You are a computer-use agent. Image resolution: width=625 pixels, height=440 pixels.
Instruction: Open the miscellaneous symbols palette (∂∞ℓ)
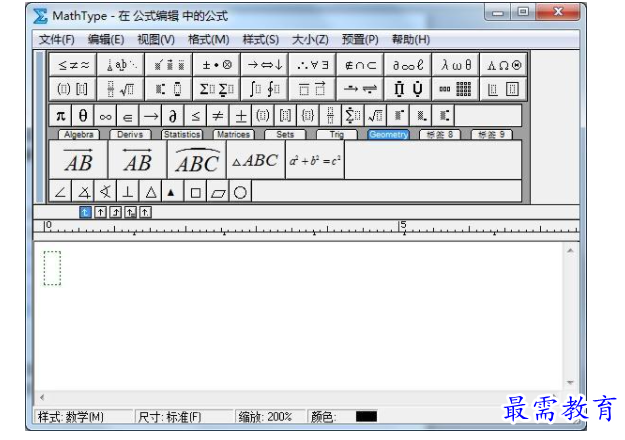[x=408, y=65]
